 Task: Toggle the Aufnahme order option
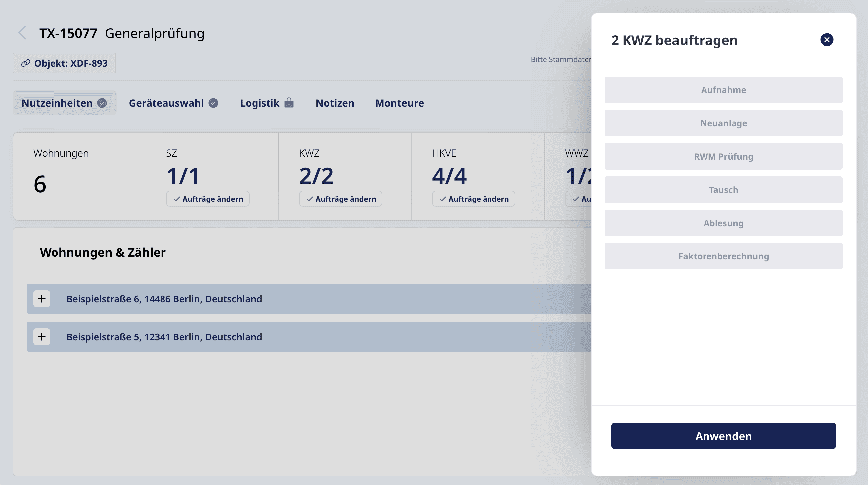coord(723,90)
